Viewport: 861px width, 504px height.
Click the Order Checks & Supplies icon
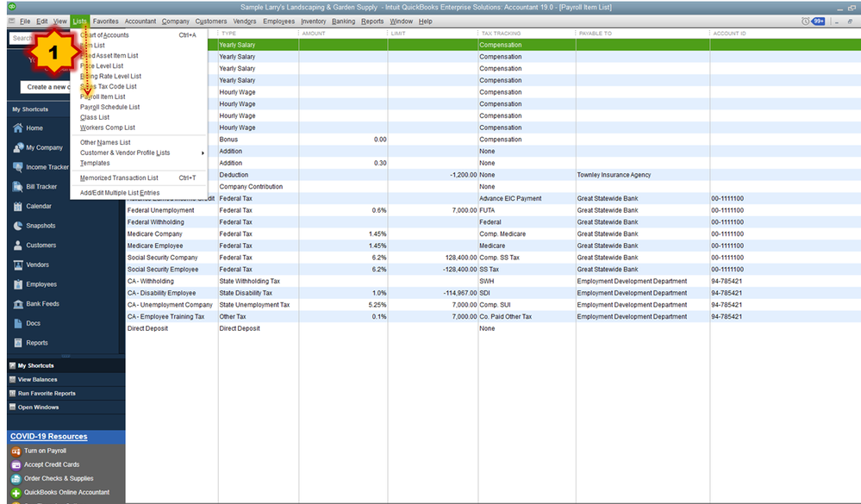(x=16, y=479)
